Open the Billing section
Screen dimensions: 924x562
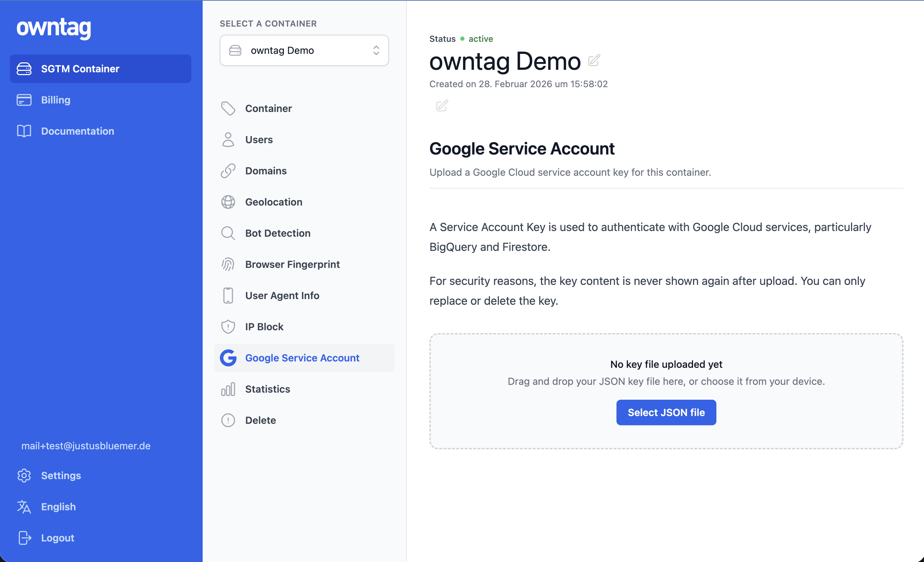click(x=56, y=100)
